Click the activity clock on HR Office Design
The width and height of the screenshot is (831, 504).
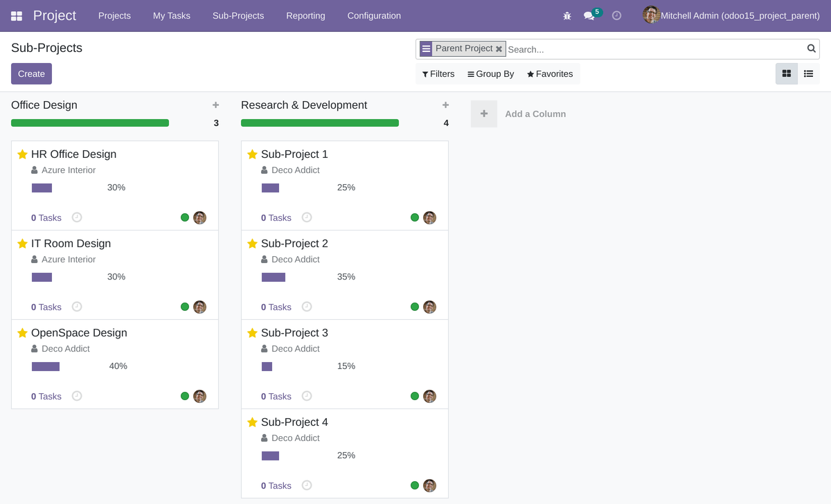click(76, 217)
